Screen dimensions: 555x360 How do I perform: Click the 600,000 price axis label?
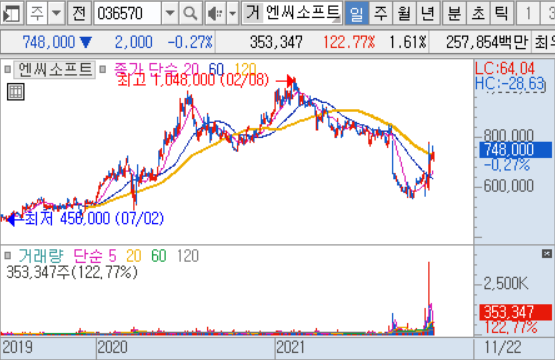509,186
